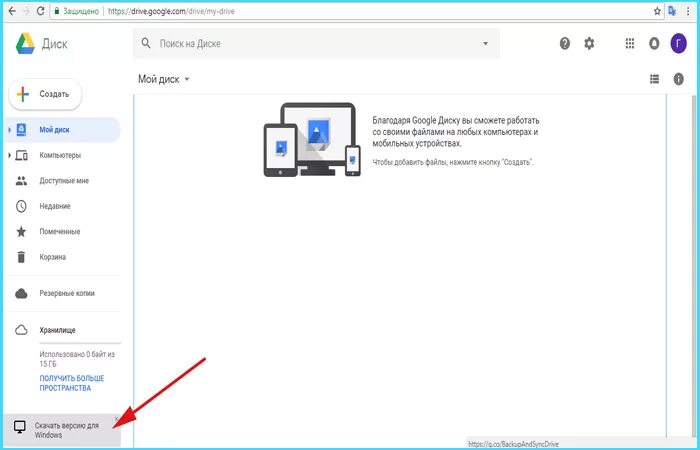Expand the Мой диск tree arrow
Viewport: 700px width, 450px height.
point(9,130)
